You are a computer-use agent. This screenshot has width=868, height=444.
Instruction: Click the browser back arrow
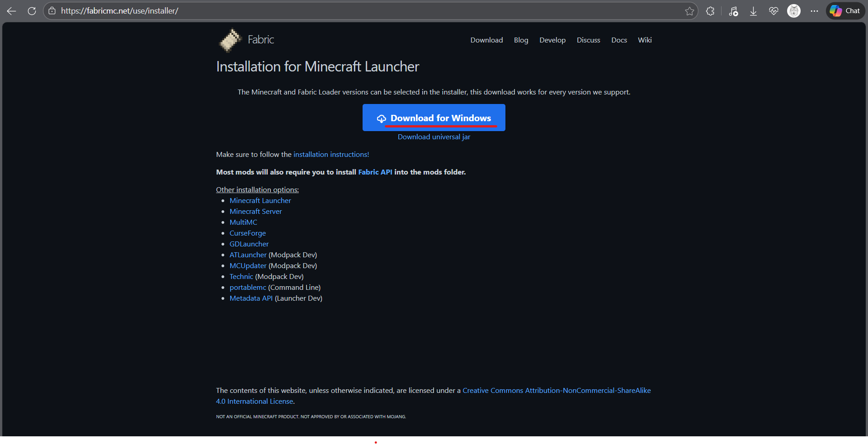[12, 11]
